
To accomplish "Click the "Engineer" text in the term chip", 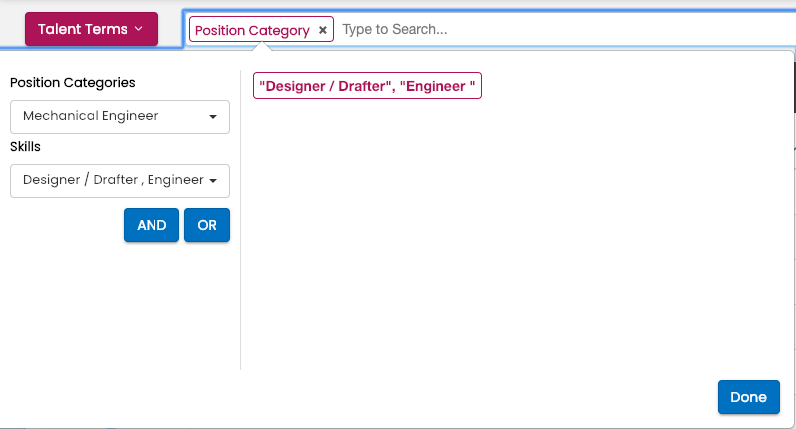I will pyautogui.click(x=437, y=87).
